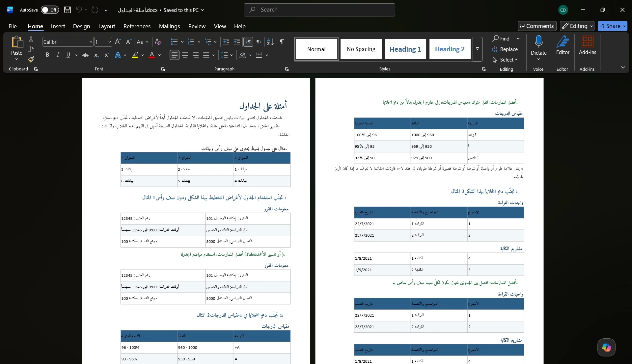
Task: Click the Copy icon
Action: (x=31, y=49)
